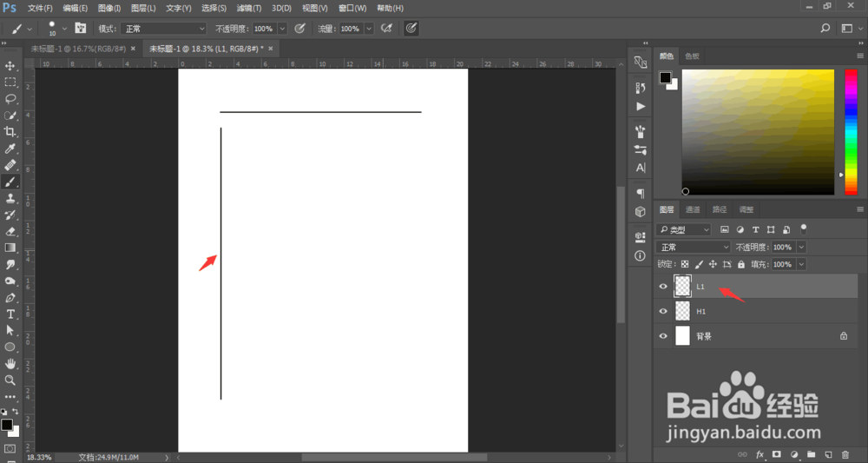The width and height of the screenshot is (868, 463).
Task: Select the Gradient tool
Action: 10,248
